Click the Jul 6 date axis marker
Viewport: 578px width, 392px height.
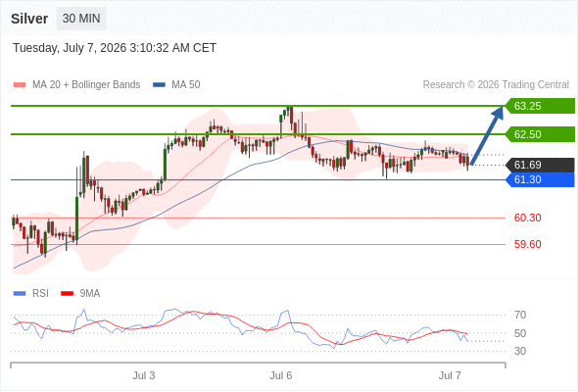pos(281,375)
